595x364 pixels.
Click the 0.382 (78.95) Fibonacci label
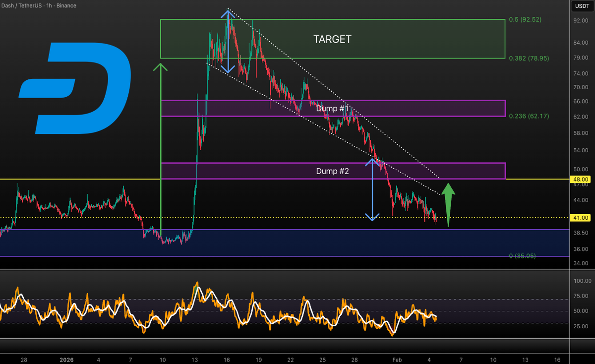click(529, 58)
